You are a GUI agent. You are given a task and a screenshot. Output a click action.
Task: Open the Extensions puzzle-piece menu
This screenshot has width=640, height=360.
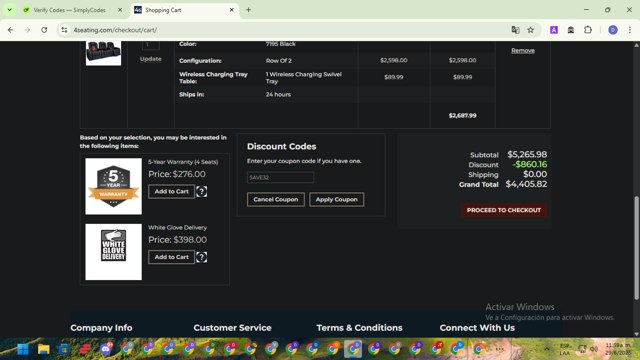[x=588, y=30]
